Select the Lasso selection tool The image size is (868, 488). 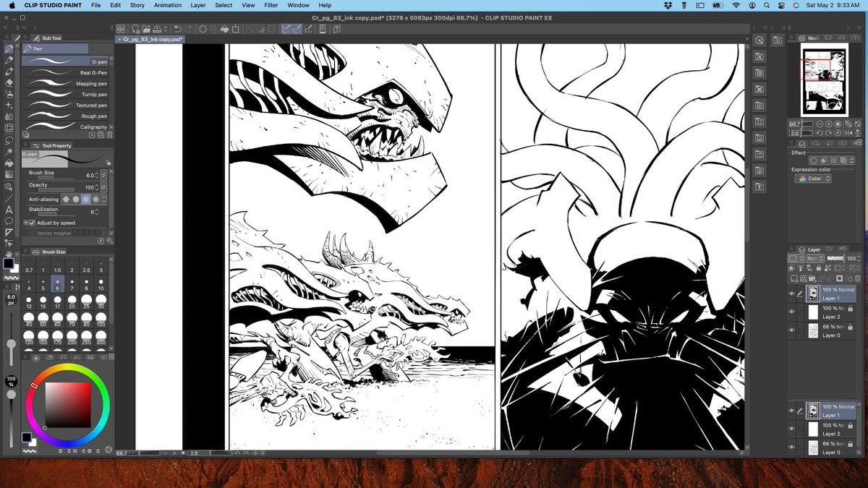(x=9, y=140)
